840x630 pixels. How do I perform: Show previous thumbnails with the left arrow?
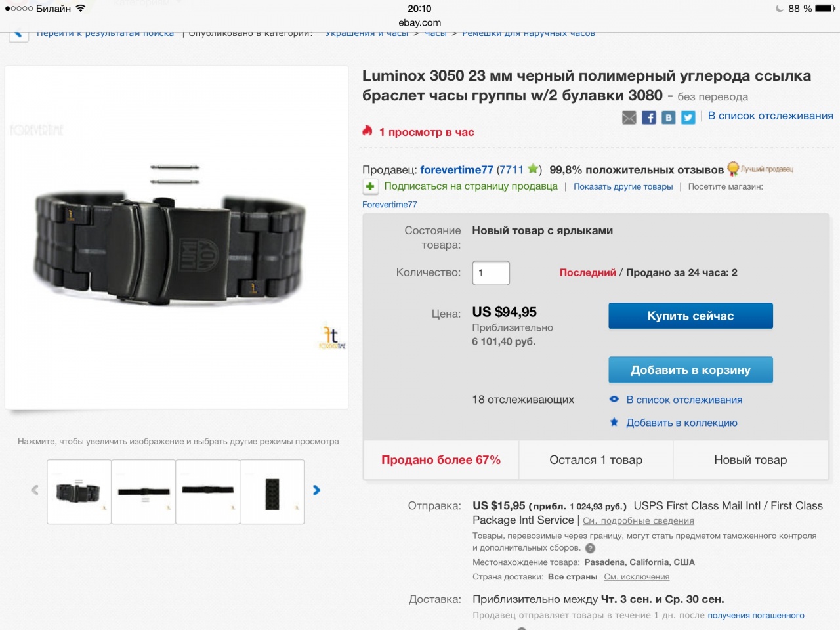(35, 490)
